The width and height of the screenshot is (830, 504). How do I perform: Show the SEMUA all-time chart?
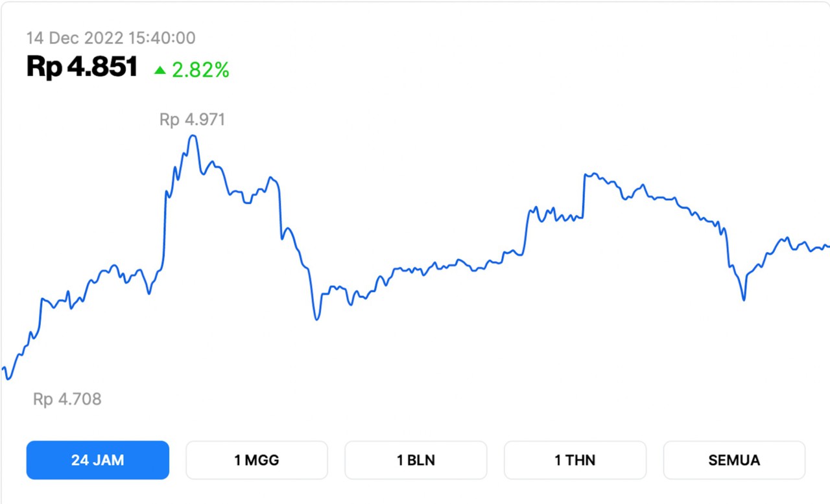(733, 460)
